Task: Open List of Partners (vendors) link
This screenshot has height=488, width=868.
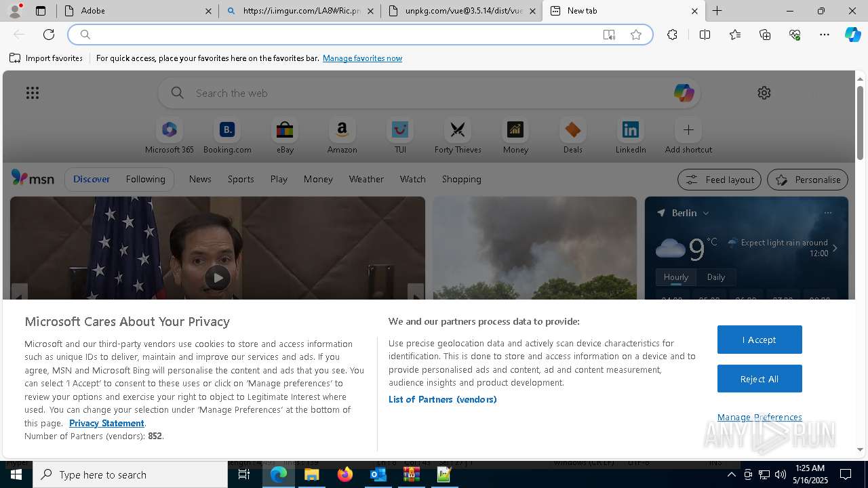Action: [x=442, y=399]
